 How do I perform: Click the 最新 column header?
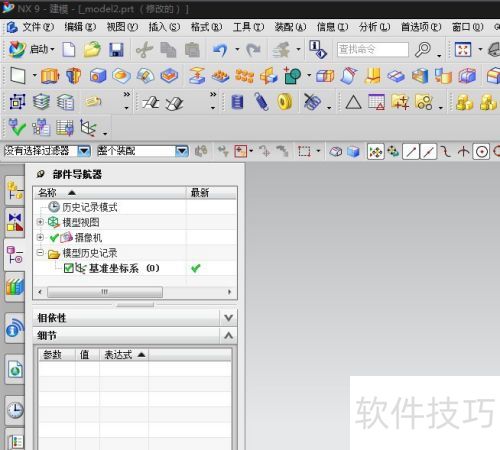coord(211,193)
